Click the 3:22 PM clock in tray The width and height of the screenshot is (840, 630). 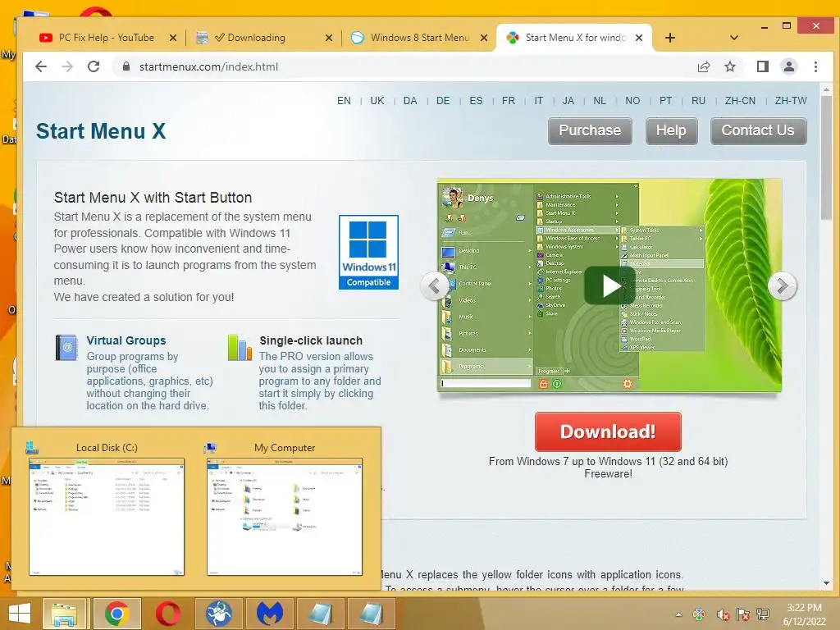pyautogui.click(x=804, y=614)
